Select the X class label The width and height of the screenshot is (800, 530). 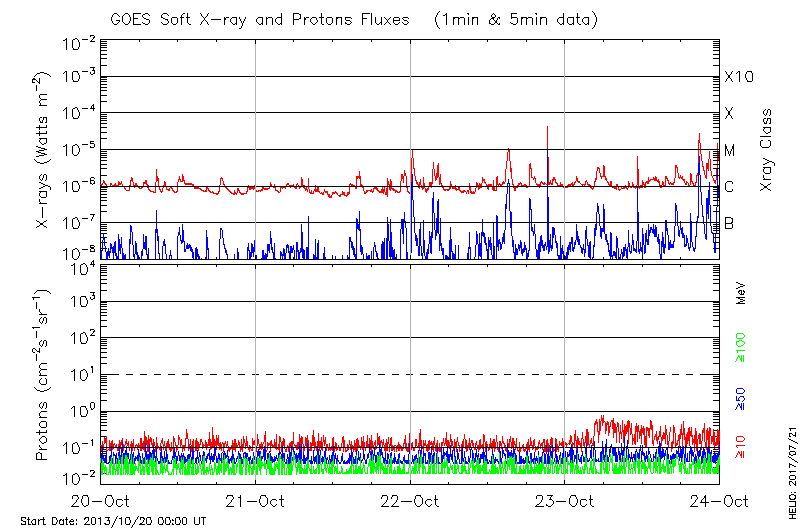[729, 114]
